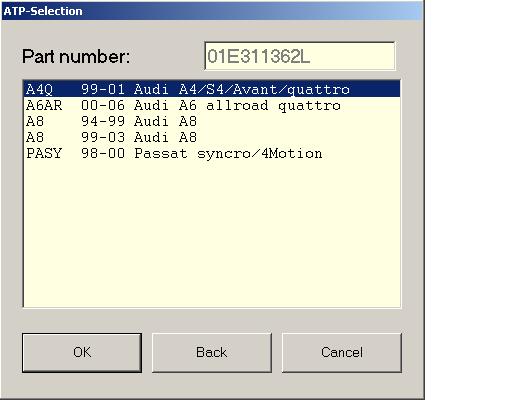The image size is (508, 400).
Task: Click the empty area below the list entries
Action: pyautogui.click(x=212, y=233)
